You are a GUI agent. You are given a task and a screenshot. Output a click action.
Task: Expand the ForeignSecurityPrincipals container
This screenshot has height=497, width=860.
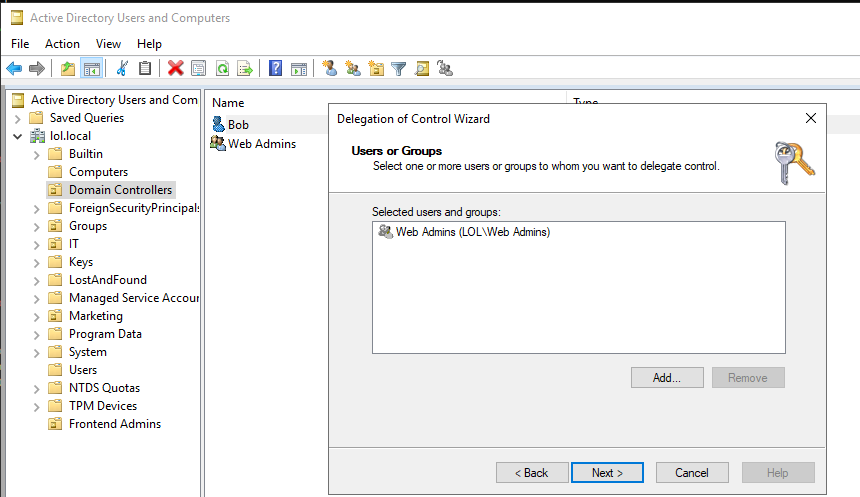click(36, 210)
